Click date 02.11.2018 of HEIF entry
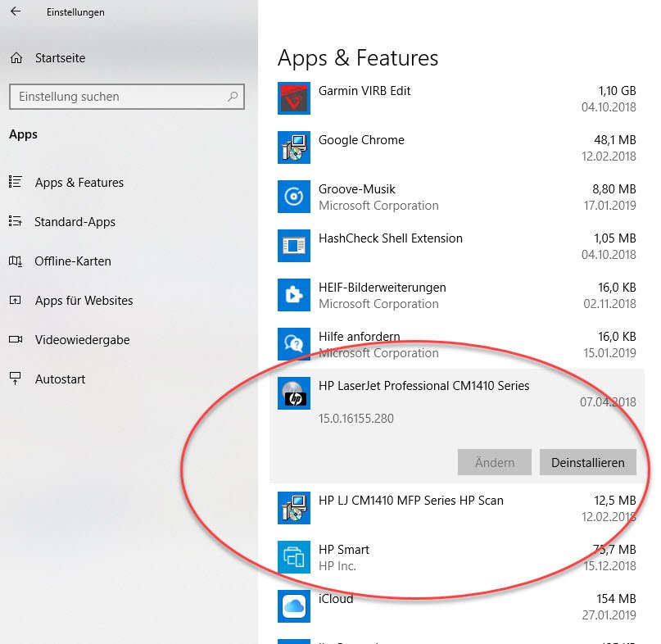 pyautogui.click(x=609, y=304)
